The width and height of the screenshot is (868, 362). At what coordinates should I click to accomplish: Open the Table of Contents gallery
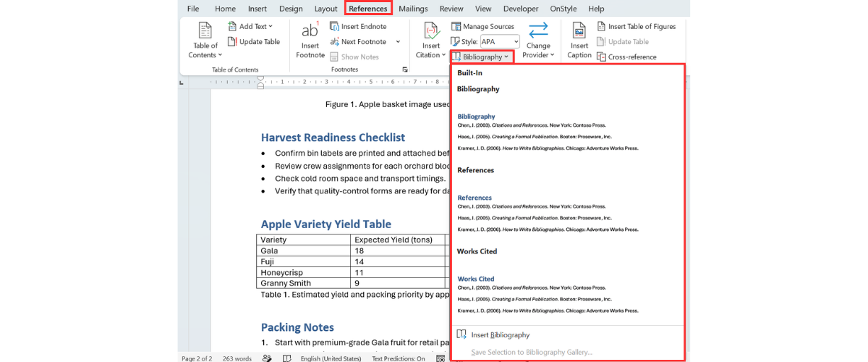click(x=205, y=40)
